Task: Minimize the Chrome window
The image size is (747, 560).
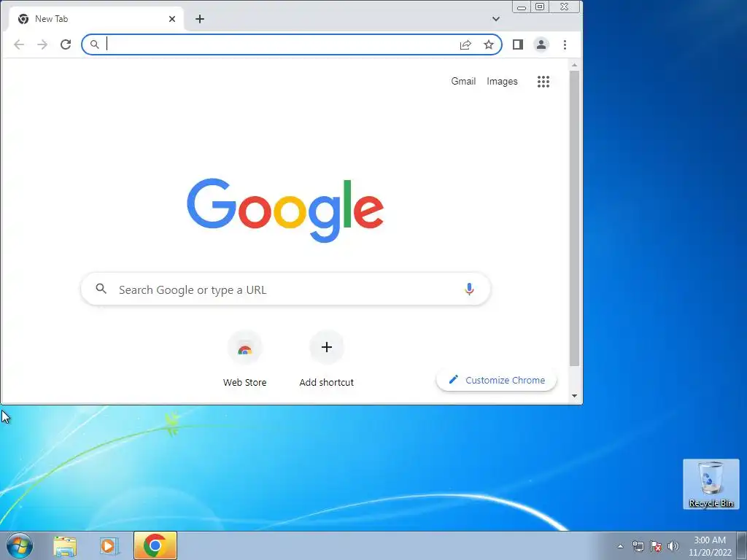Action: tap(522, 7)
